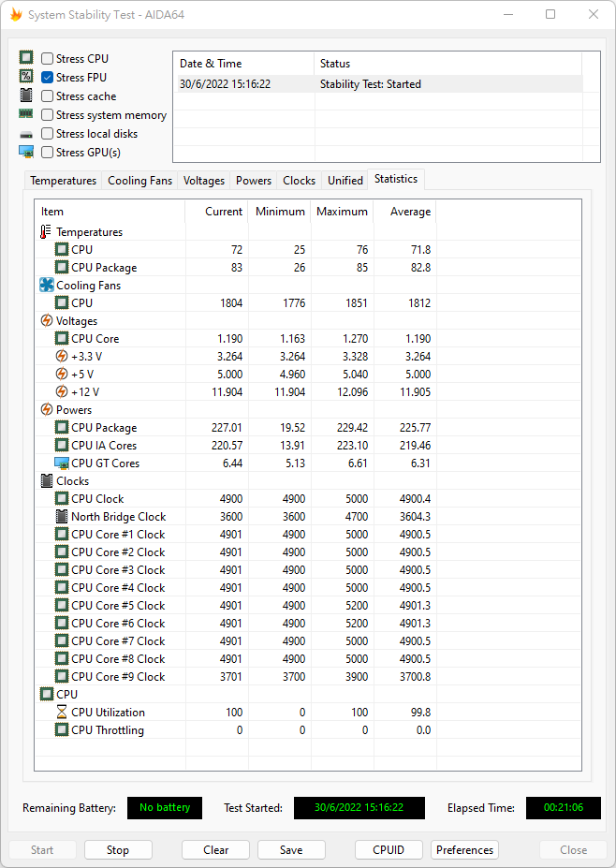The image size is (616, 868).
Task: Switch to the Temperatures tab
Action: [63, 181]
